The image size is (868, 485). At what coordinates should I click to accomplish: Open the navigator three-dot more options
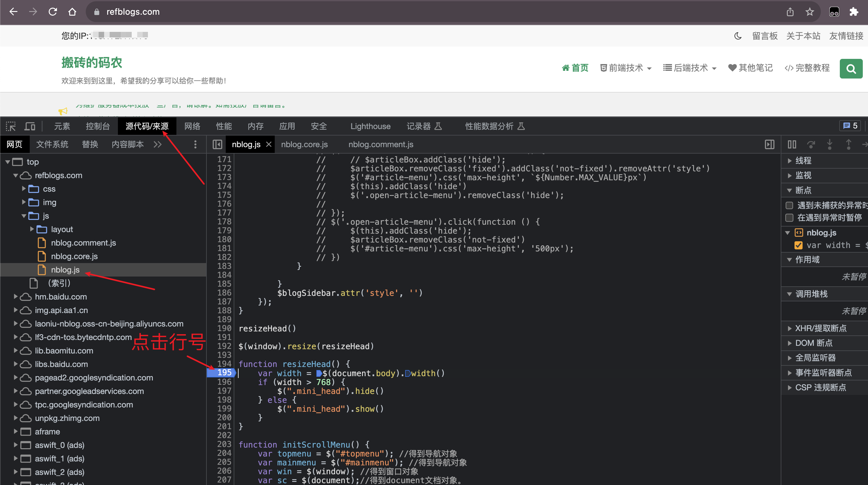(x=195, y=145)
